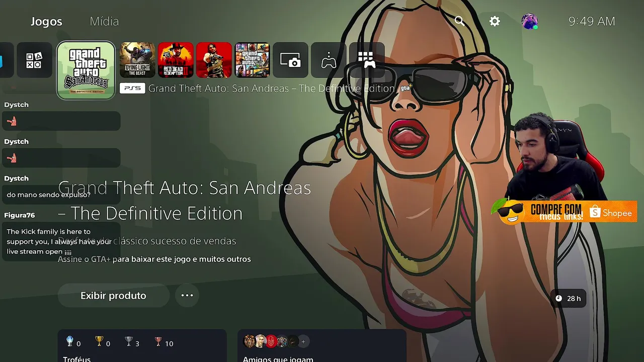Open the search magnifier icon
This screenshot has height=362, width=644.
point(459,21)
